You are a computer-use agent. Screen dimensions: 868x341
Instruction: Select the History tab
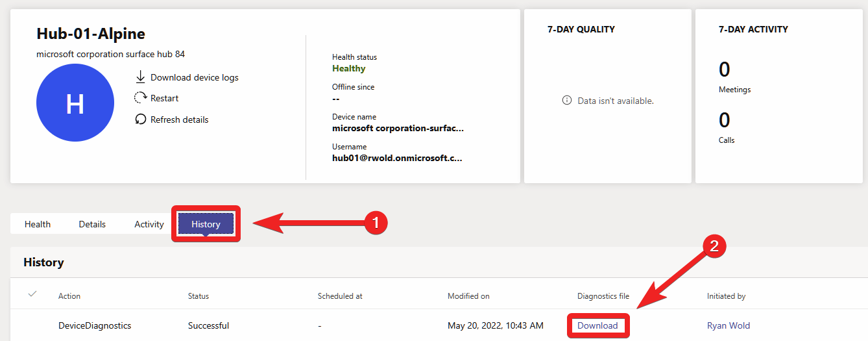[x=206, y=224]
